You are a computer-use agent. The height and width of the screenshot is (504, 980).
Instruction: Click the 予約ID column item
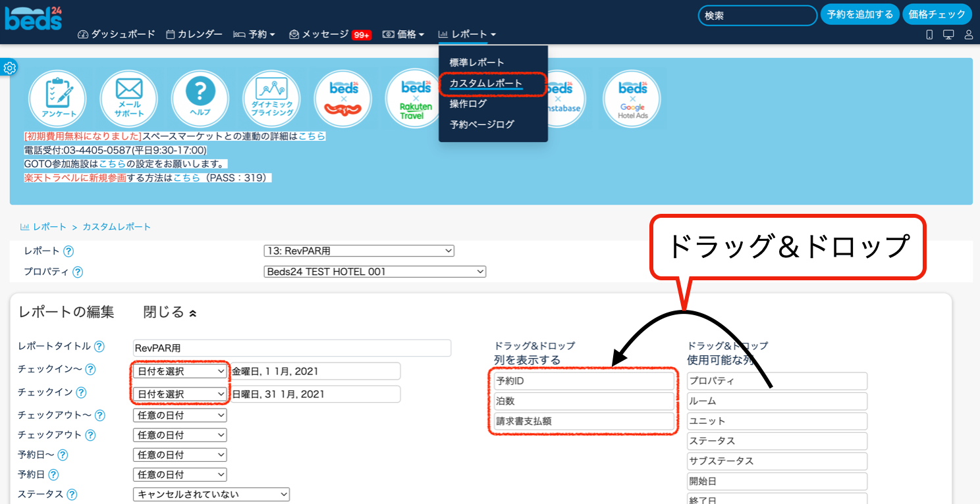click(x=584, y=381)
